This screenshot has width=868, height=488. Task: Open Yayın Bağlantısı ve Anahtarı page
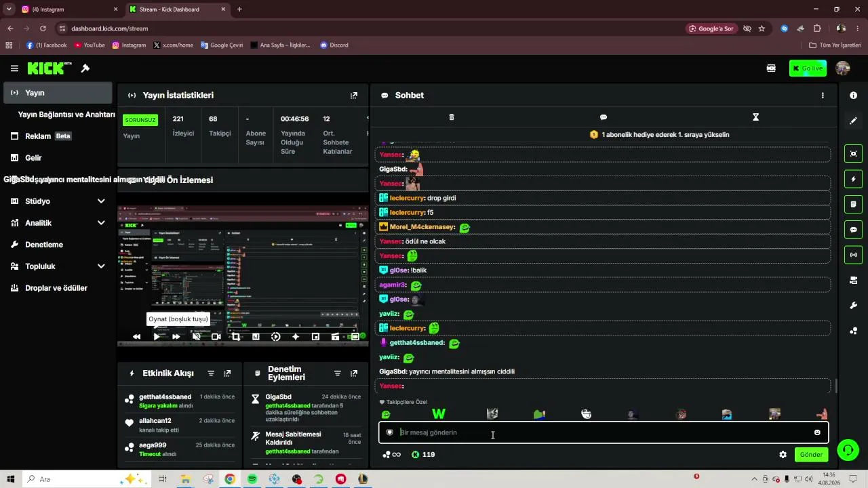click(x=66, y=115)
